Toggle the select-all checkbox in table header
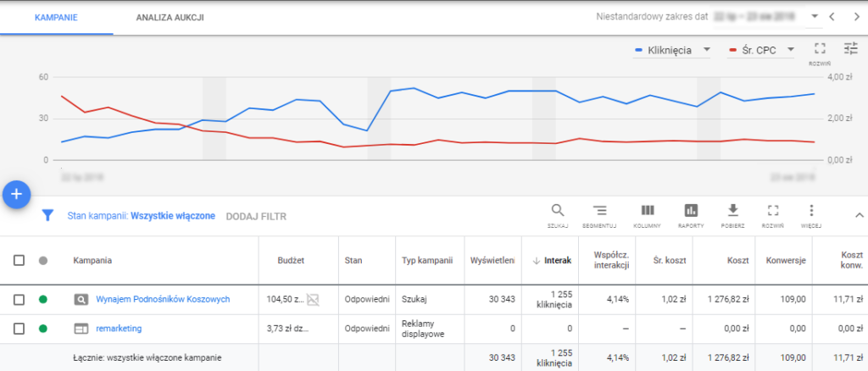This screenshot has width=868, height=371. (19, 260)
